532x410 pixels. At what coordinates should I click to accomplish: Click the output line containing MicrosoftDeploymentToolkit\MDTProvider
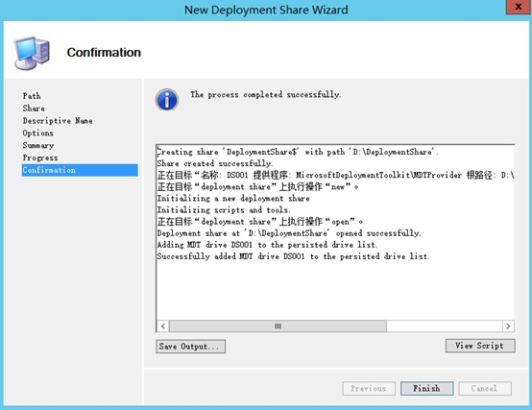[335, 175]
